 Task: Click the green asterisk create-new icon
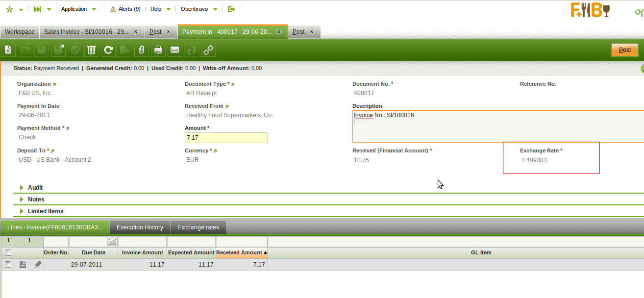click(x=9, y=9)
